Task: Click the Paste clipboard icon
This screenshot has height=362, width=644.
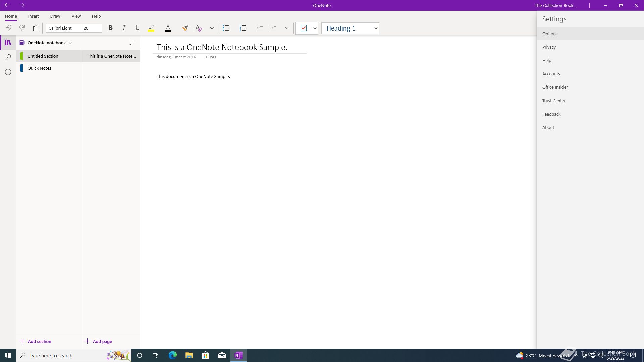Action: (x=36, y=28)
